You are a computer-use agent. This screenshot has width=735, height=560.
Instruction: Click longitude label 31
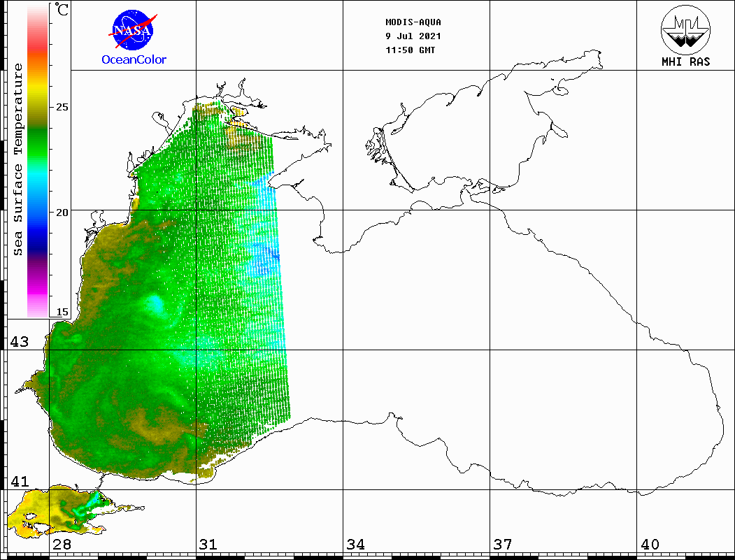[x=208, y=544]
